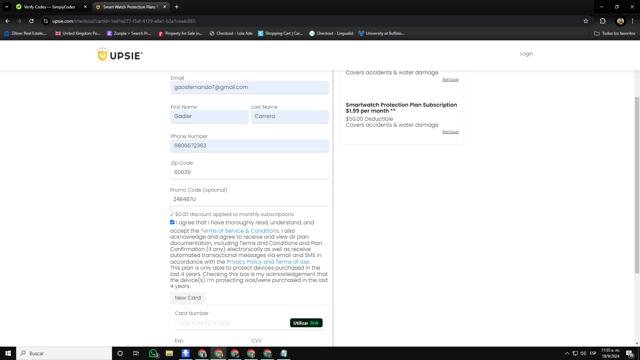Image resolution: width=640 pixels, height=360 pixels.
Task: Click the Upsie logo
Action: click(x=120, y=55)
